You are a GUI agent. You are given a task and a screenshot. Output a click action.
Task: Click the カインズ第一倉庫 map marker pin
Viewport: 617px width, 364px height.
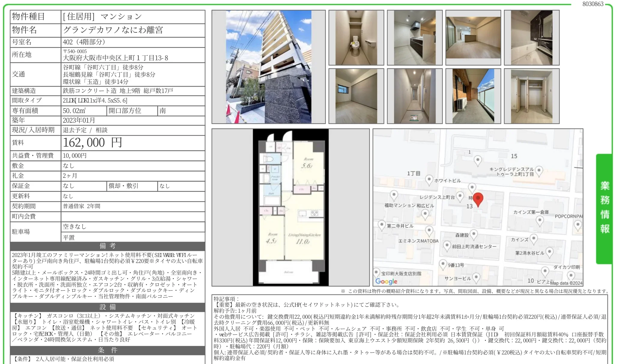[540, 221]
